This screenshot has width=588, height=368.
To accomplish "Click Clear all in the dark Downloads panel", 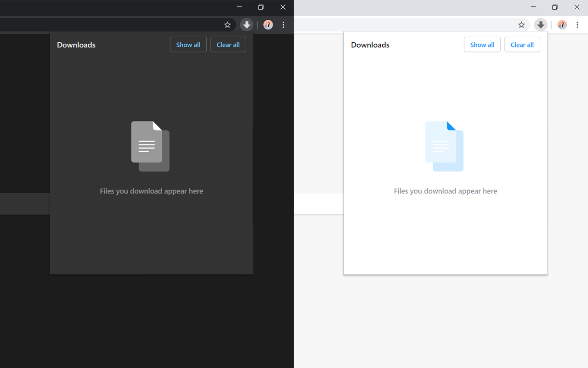I will pyautogui.click(x=228, y=45).
